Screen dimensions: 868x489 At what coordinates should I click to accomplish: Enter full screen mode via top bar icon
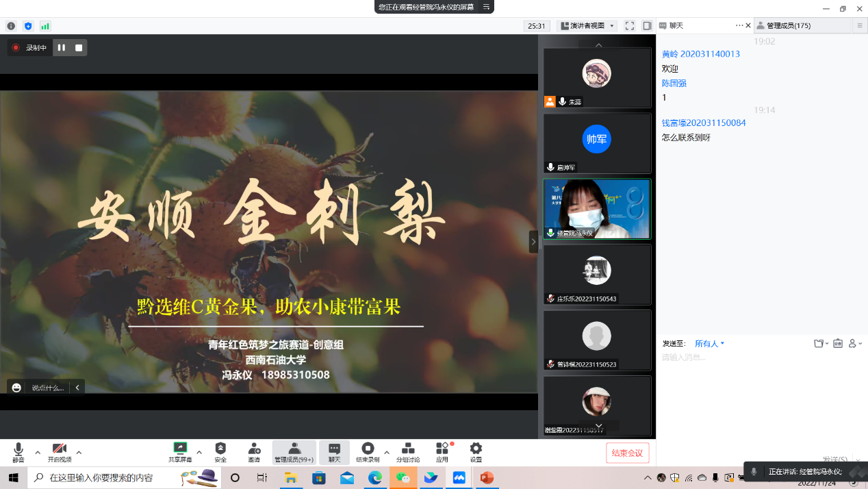tap(629, 26)
